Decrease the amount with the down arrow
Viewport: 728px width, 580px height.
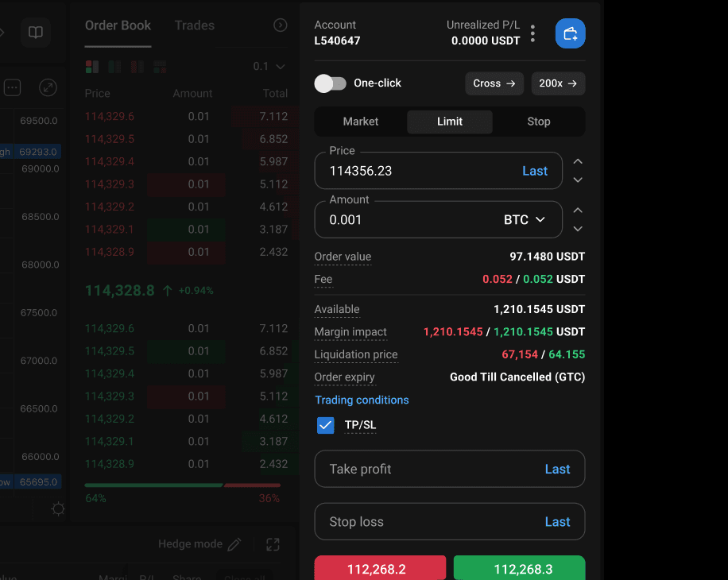point(578,229)
